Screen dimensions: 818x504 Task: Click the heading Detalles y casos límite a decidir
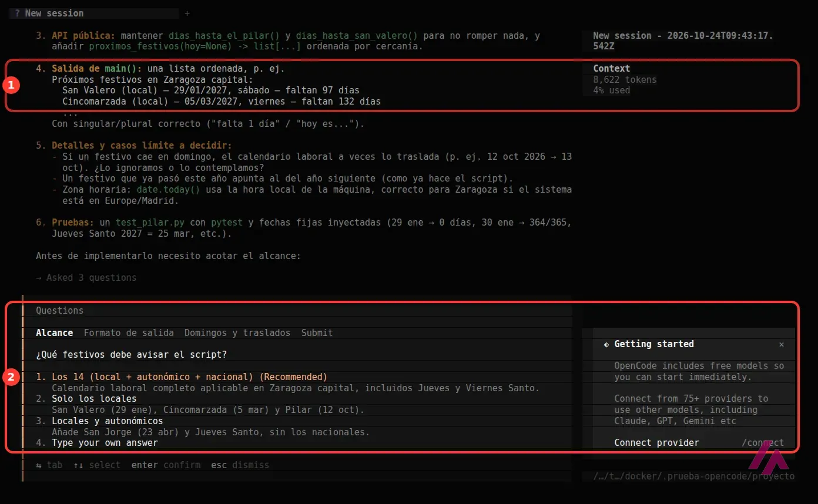(x=142, y=145)
